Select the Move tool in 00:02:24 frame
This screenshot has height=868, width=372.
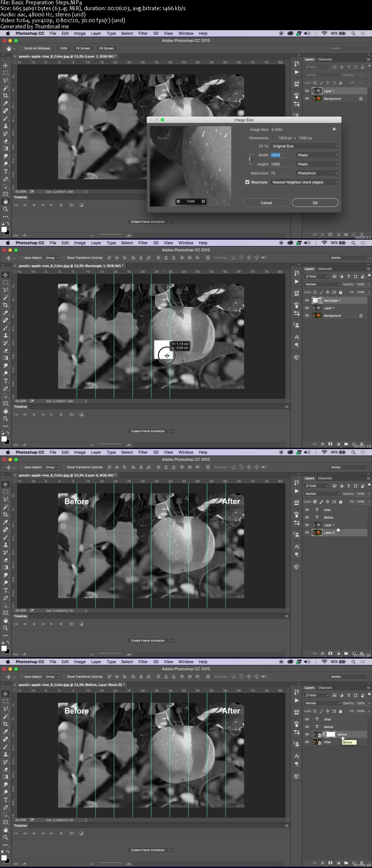[5, 275]
